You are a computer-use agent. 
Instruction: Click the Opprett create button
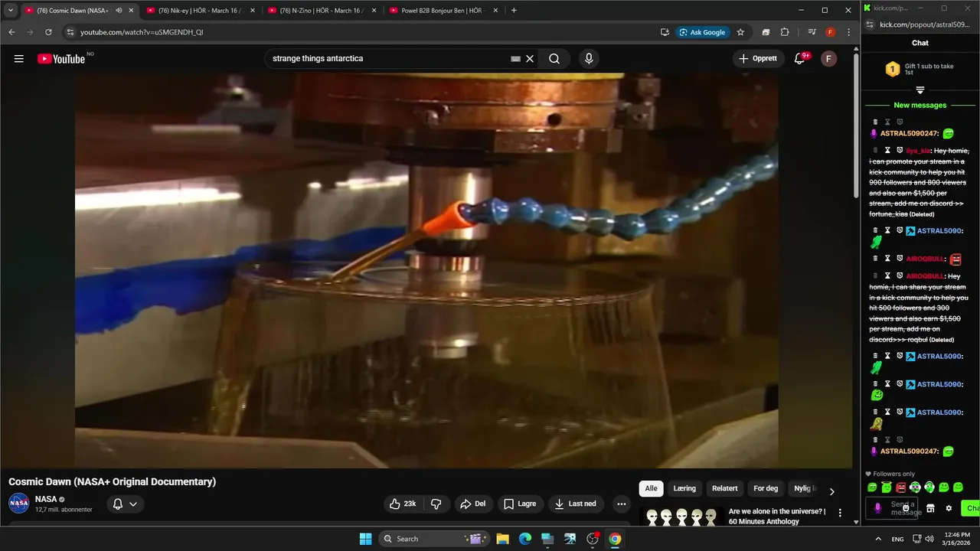click(758, 59)
